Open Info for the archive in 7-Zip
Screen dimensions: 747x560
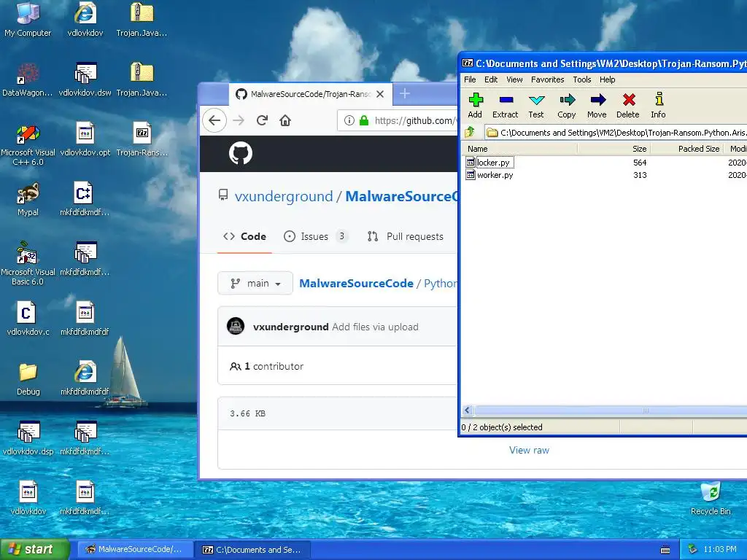(x=659, y=105)
